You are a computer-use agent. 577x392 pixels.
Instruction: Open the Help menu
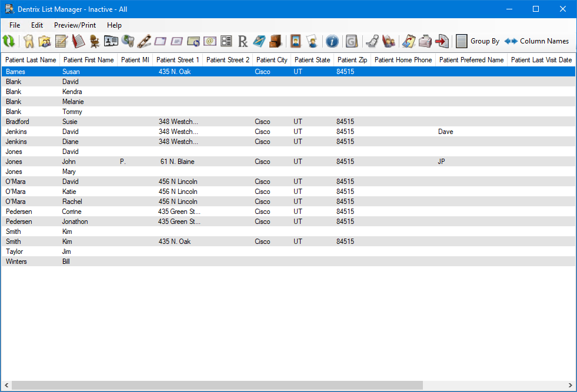tap(114, 25)
